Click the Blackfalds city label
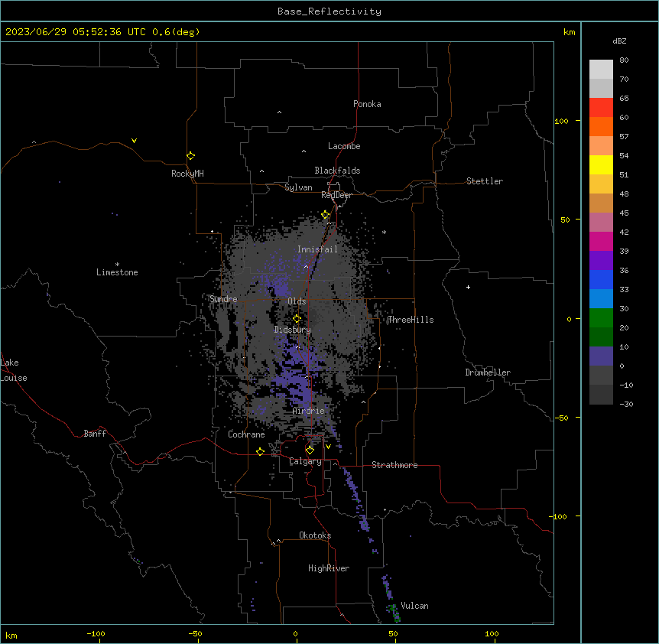659x644 pixels. pos(337,171)
